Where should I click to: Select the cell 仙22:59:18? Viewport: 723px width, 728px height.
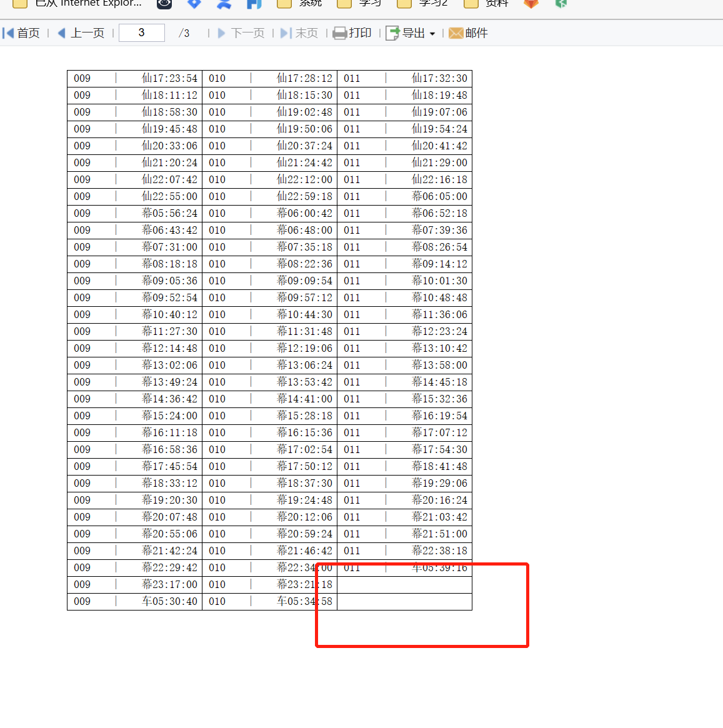pyautogui.click(x=304, y=196)
